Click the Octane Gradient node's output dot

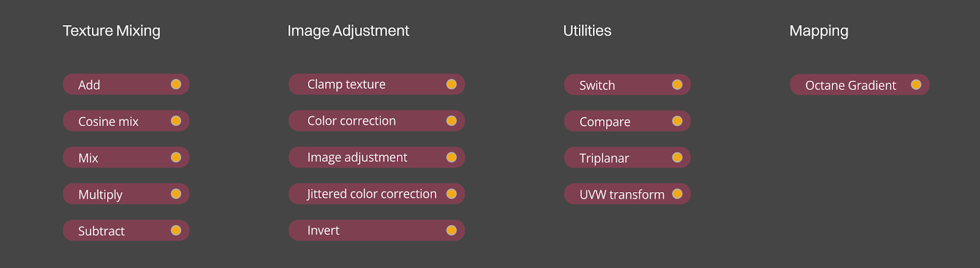916,84
